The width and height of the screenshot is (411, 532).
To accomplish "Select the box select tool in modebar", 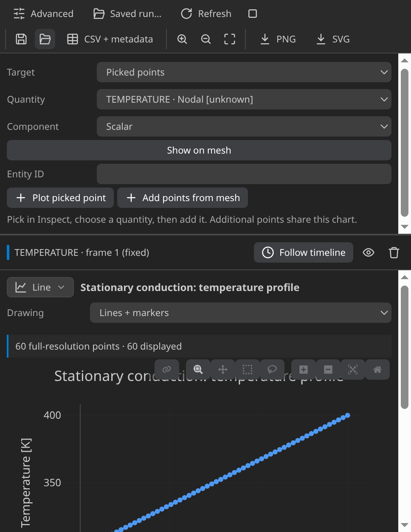I will tap(248, 370).
